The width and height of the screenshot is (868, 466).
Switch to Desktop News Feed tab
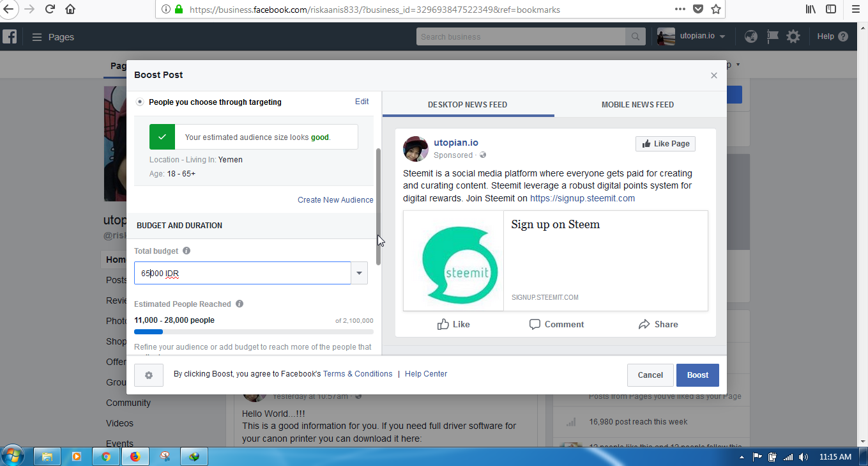(x=468, y=105)
